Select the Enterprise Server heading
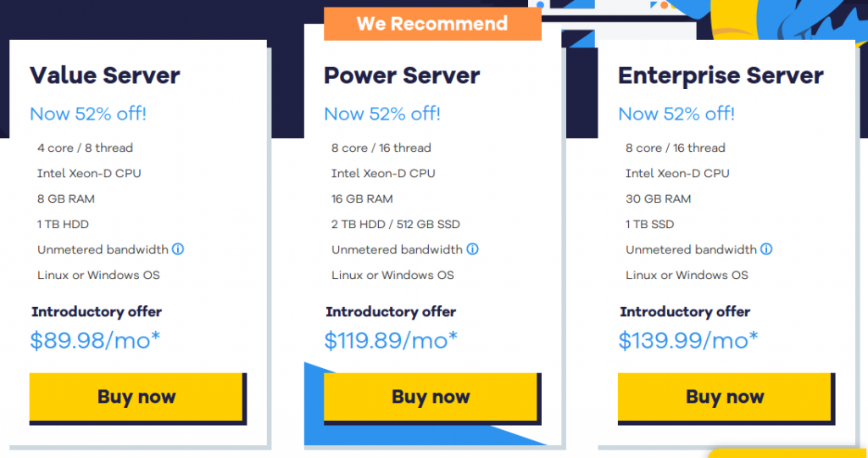The width and height of the screenshot is (868, 458). [721, 75]
